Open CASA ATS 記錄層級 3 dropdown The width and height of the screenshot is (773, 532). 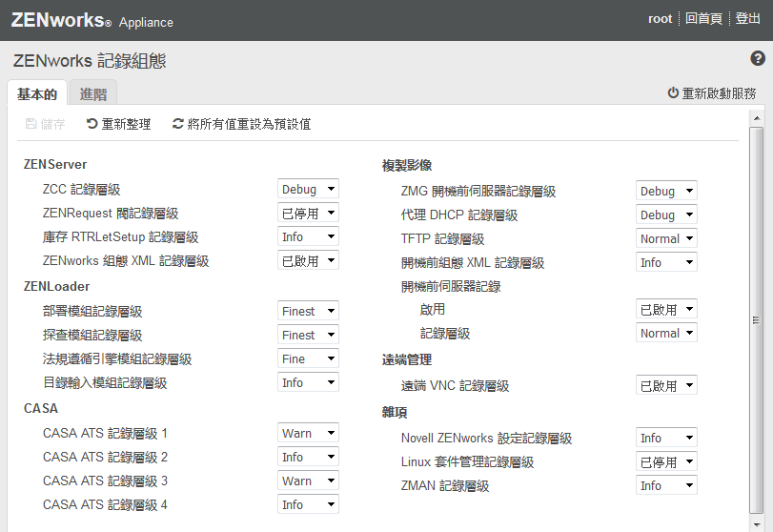click(x=308, y=481)
